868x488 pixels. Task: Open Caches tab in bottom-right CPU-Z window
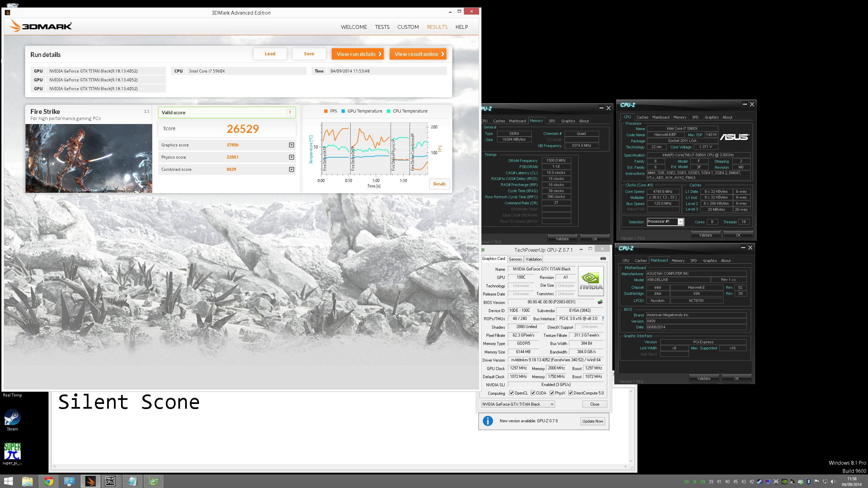(x=640, y=261)
